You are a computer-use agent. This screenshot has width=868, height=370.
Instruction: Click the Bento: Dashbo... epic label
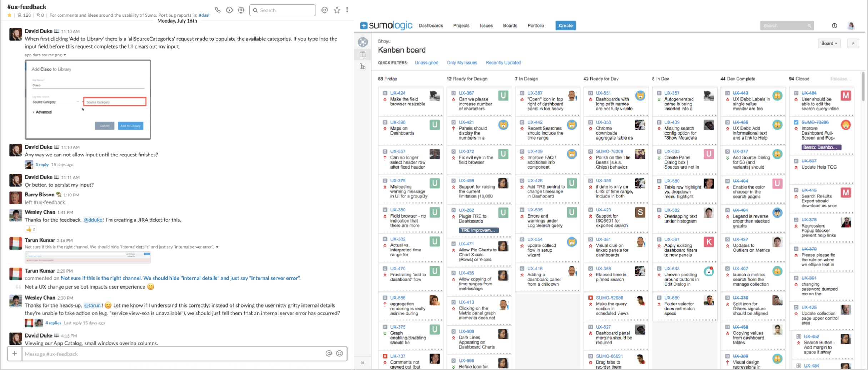821,147
